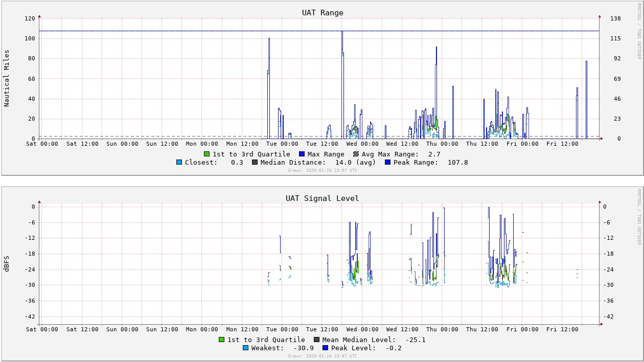Click the blue Peak Level legend swatch

click(325, 348)
